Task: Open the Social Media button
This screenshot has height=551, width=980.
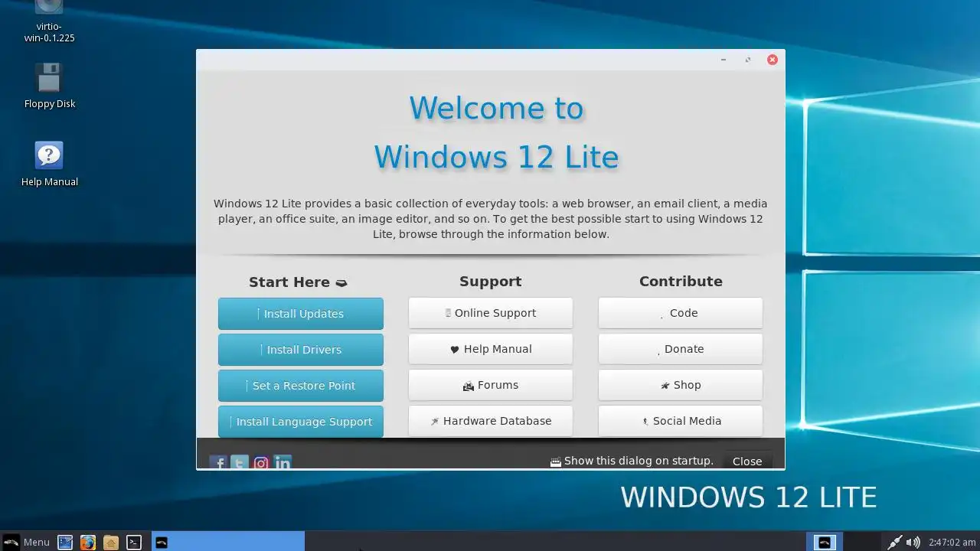Action: (x=681, y=421)
